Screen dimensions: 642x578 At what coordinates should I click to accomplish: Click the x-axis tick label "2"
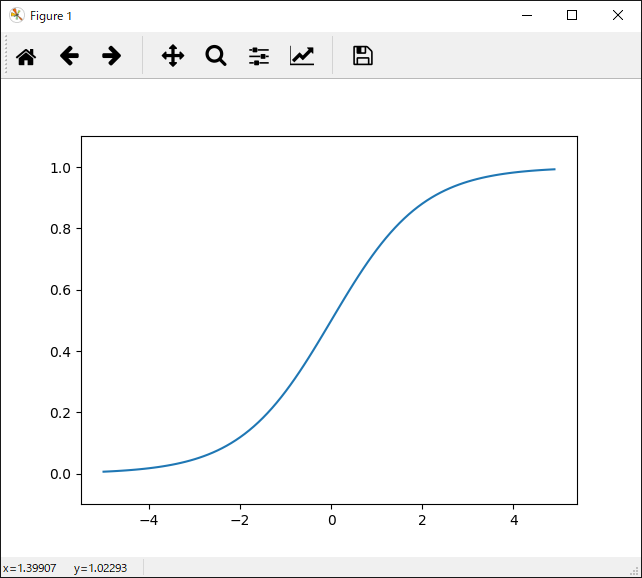[x=422, y=520]
